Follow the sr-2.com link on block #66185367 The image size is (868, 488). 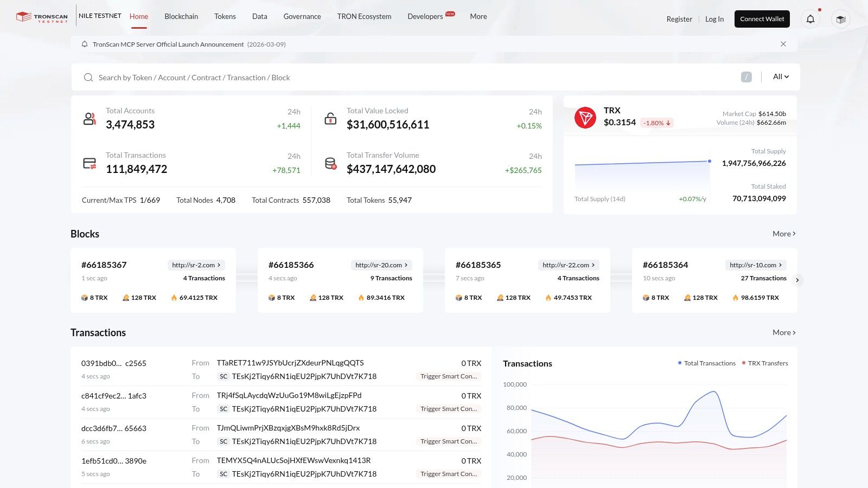click(x=195, y=265)
